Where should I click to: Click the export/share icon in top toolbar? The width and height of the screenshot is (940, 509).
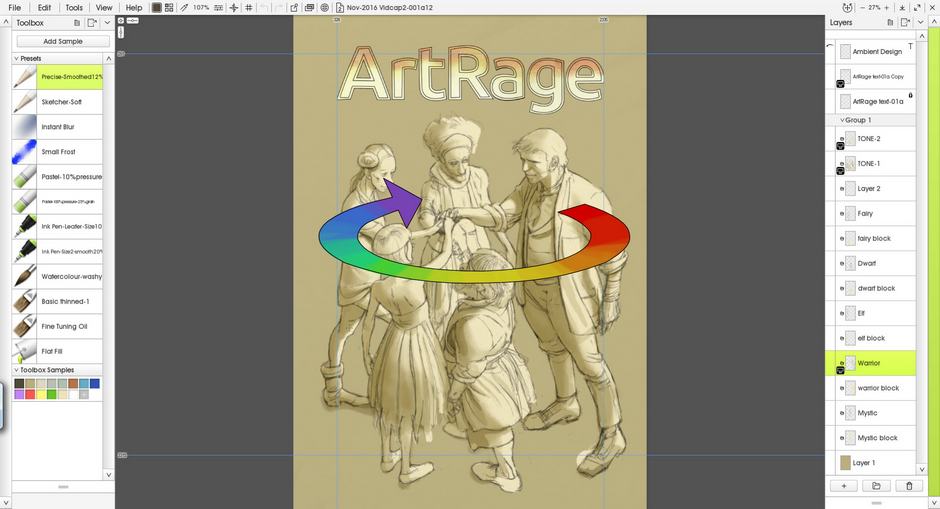point(294,8)
